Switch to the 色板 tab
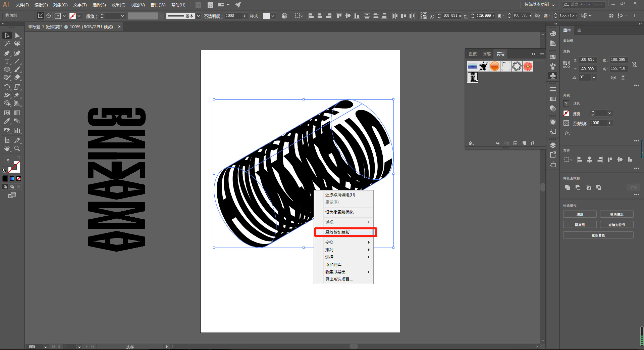 point(472,54)
